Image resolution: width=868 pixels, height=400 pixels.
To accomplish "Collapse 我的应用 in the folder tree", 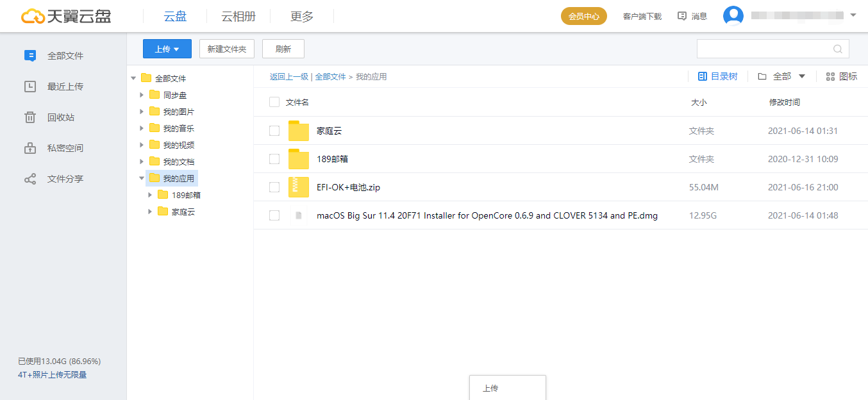I will click(142, 178).
